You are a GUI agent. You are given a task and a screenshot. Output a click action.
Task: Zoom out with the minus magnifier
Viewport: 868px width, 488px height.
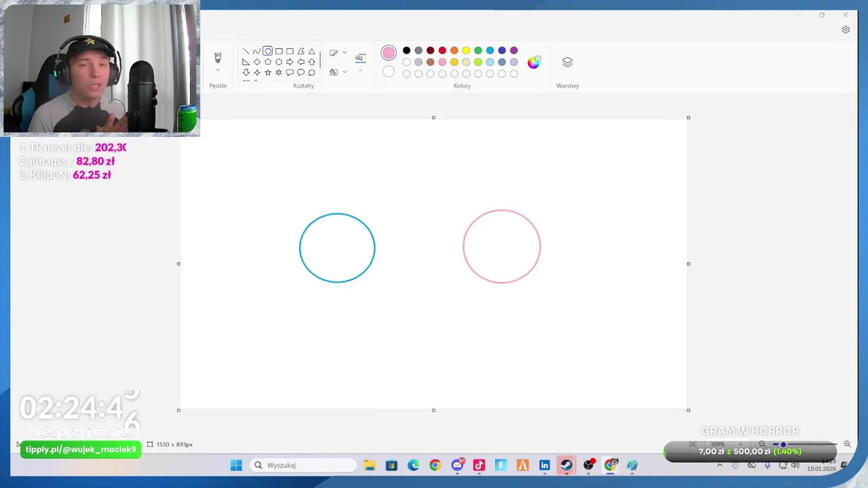pyautogui.click(x=762, y=444)
